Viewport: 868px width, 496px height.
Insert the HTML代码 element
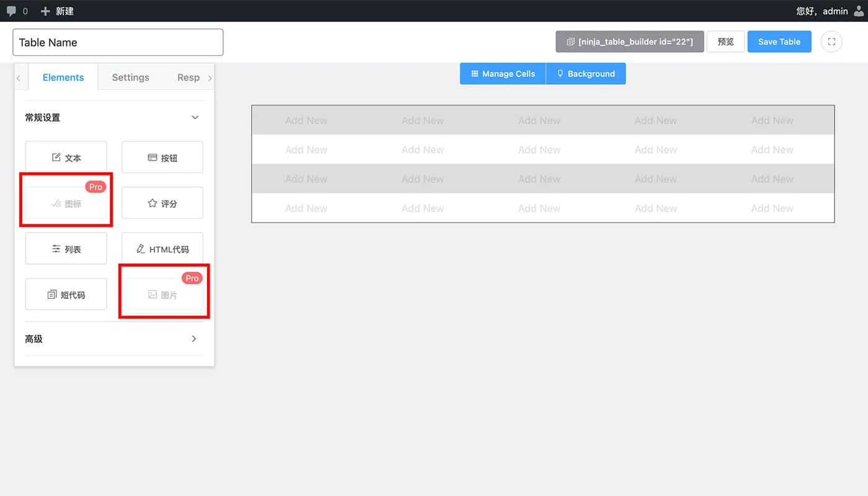[162, 249]
